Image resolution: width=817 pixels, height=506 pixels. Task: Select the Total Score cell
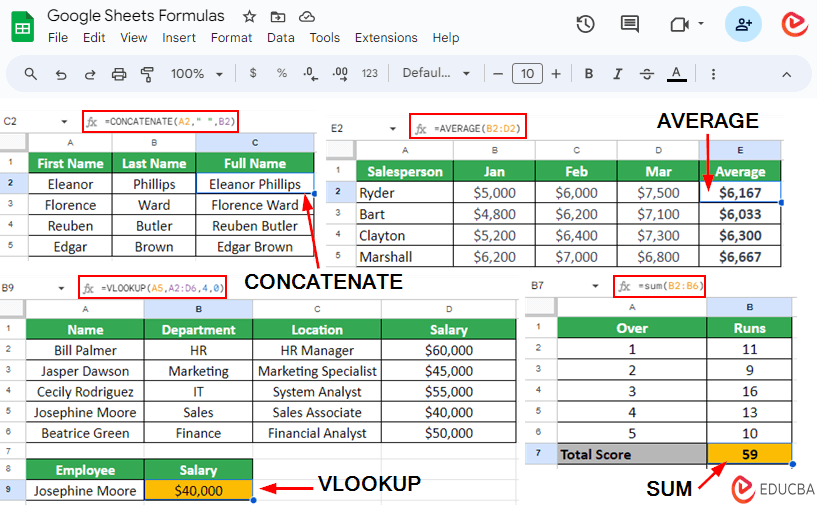pos(632,454)
